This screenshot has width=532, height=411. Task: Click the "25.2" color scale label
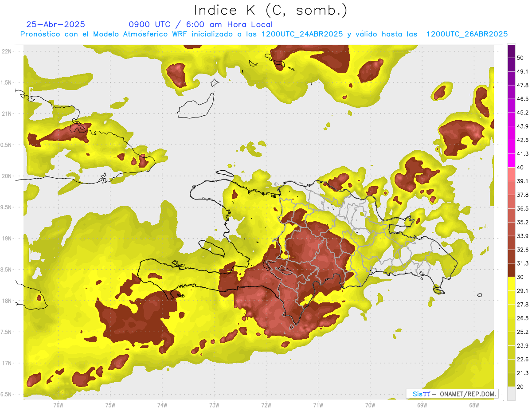(523, 332)
